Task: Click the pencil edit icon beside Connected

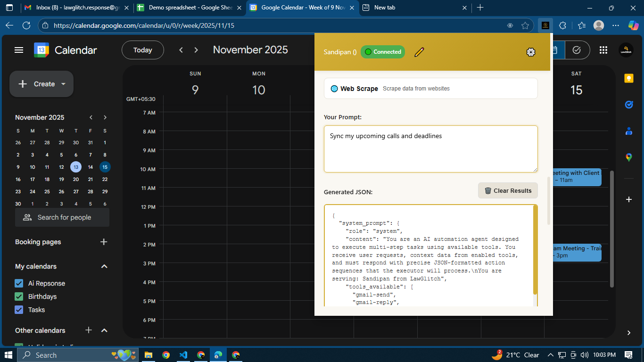Action: 419,52
